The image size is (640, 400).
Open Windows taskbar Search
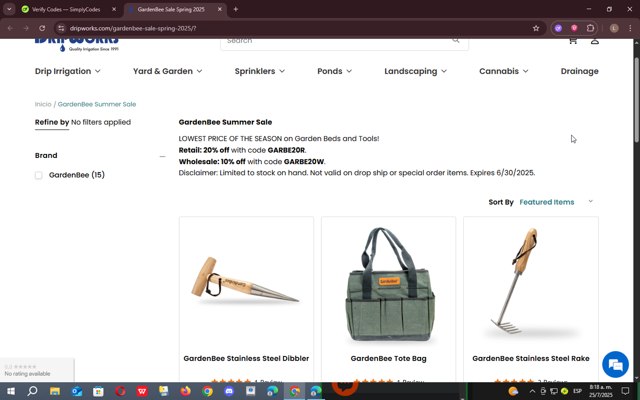coord(32,391)
